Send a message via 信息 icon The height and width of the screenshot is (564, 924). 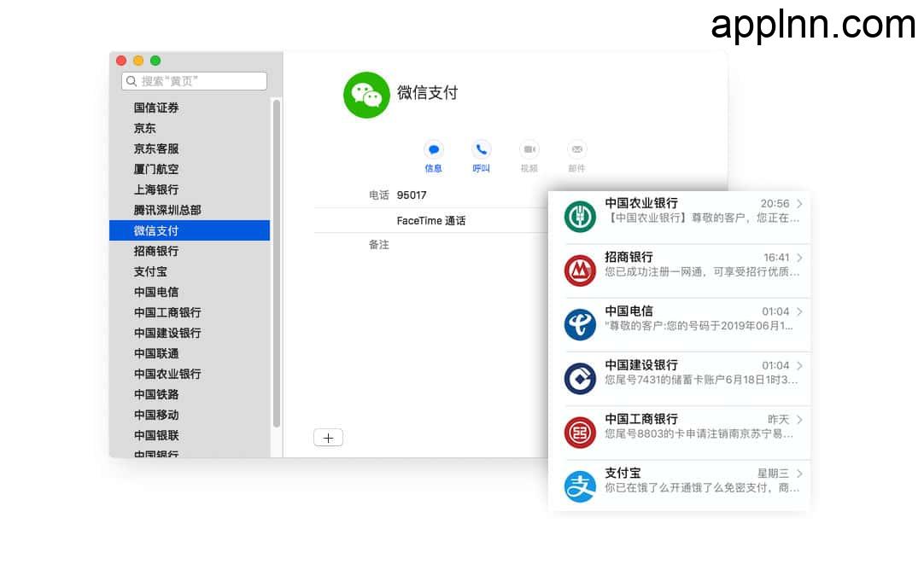pyautogui.click(x=434, y=149)
